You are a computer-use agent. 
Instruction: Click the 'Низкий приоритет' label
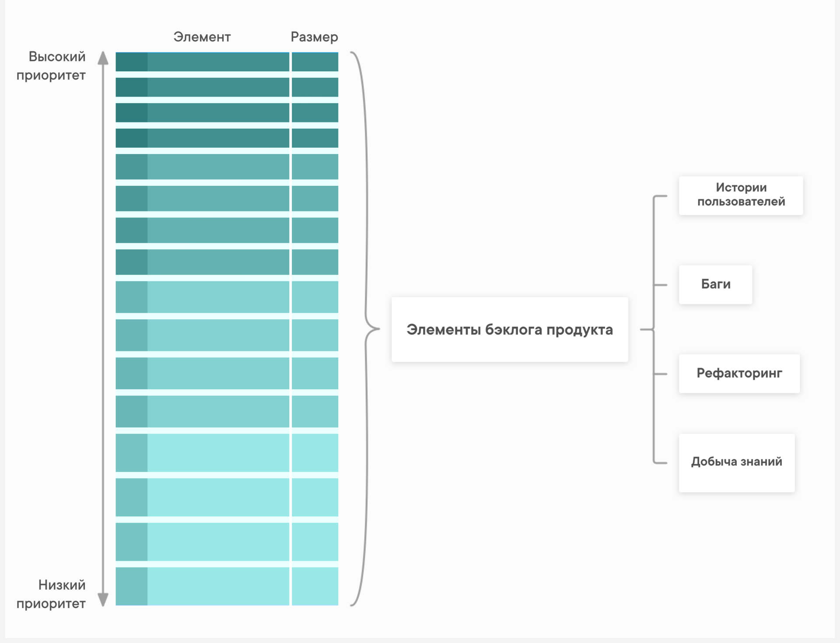click(x=51, y=594)
